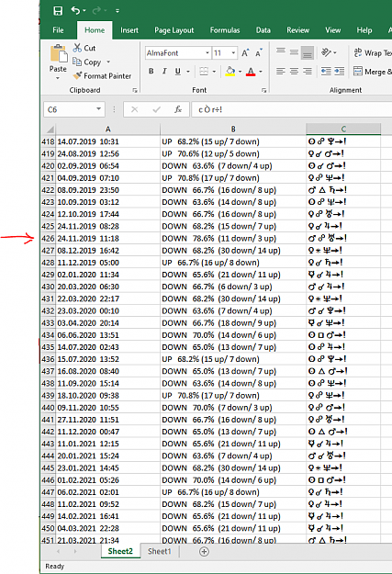Increase font size with the large A icon

(245, 53)
